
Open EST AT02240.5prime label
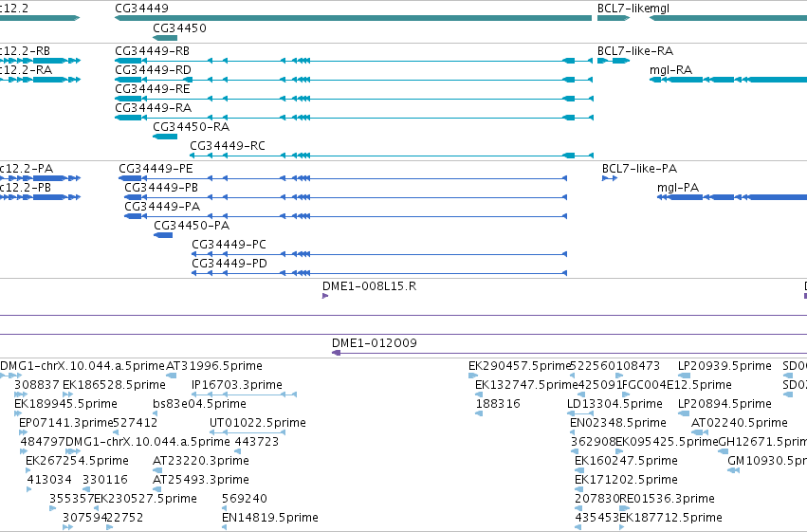pyautogui.click(x=740, y=423)
